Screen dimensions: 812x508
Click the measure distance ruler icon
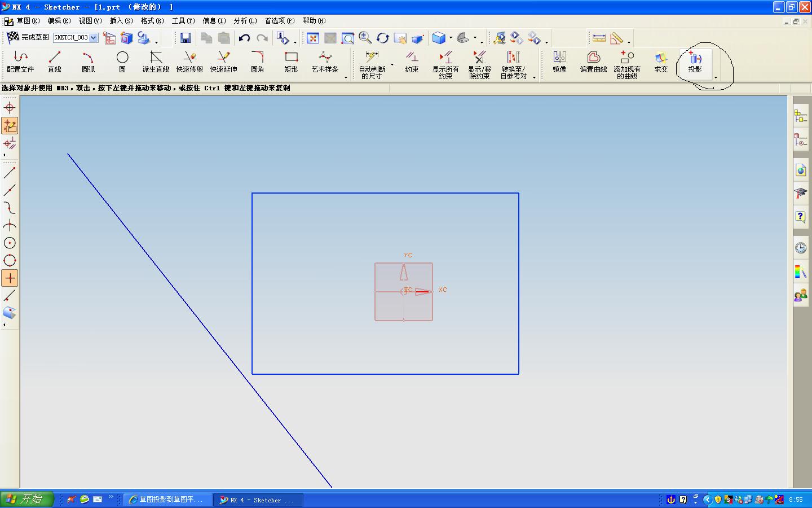599,38
